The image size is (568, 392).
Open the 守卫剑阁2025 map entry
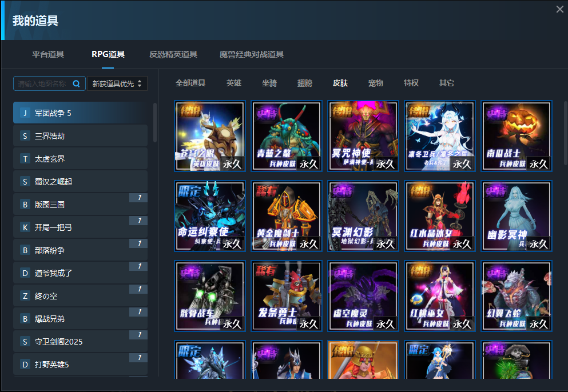[x=81, y=341]
